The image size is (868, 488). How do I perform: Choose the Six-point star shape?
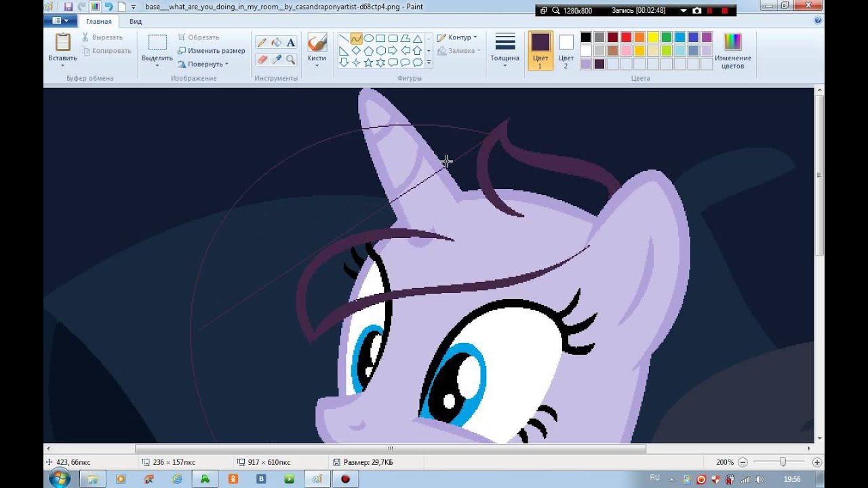pyautogui.click(x=380, y=63)
